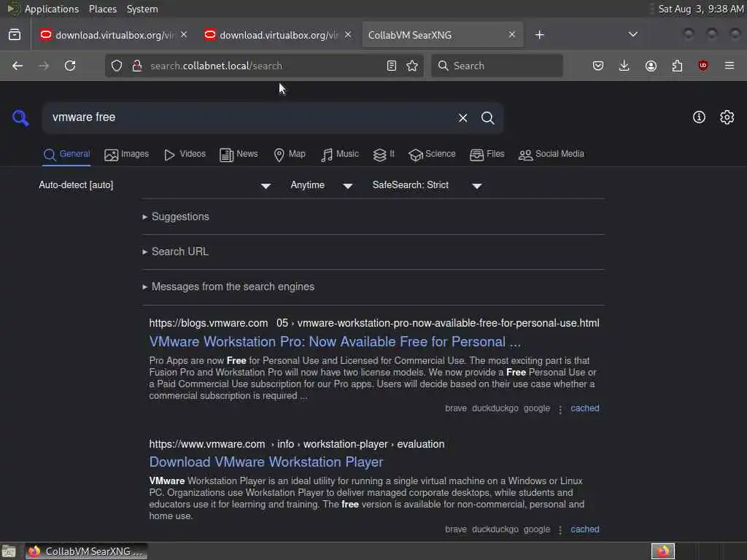Open SearXNG preferences gear icon
Viewport: 747px width, 560px height.
727,117
